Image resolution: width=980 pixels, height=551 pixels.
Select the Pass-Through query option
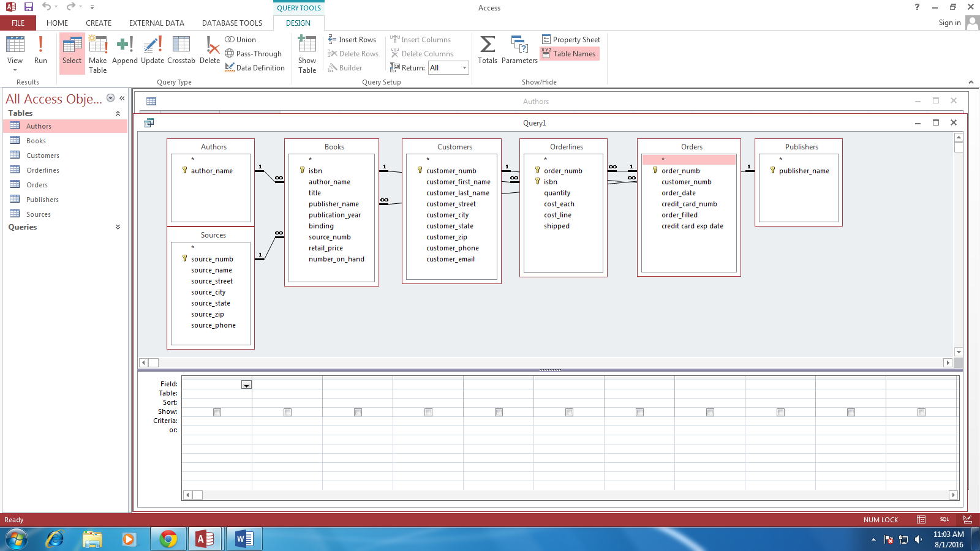click(x=254, y=54)
